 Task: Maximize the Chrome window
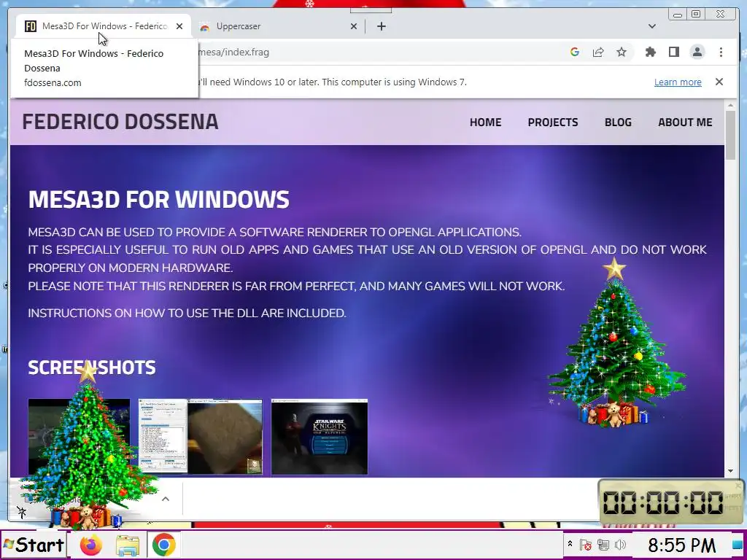696,15
